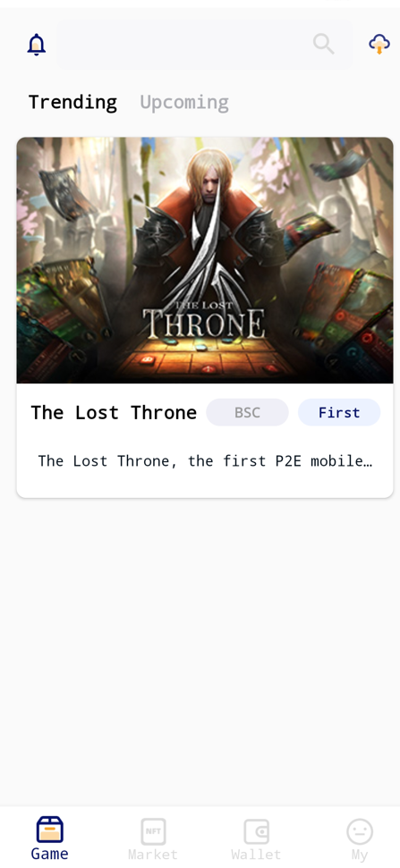The width and height of the screenshot is (400, 868).
Task: Tap the Game label in bottom navigation
Action: coord(50,854)
